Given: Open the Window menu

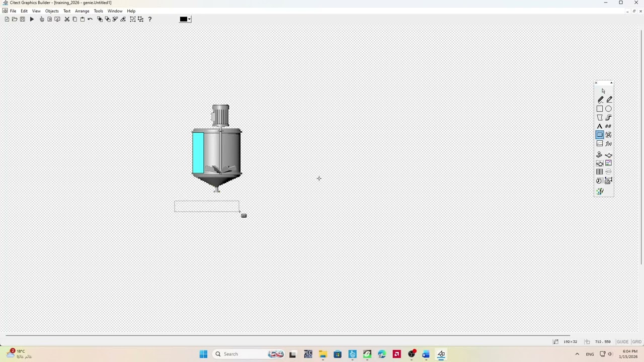Looking at the screenshot, I should coord(115,11).
